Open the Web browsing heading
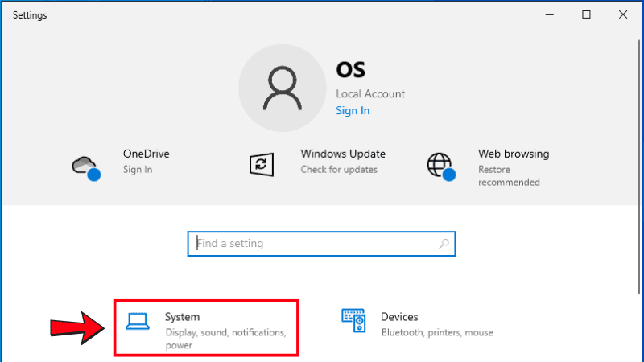Screen dimensions: 644x362 (x=514, y=154)
